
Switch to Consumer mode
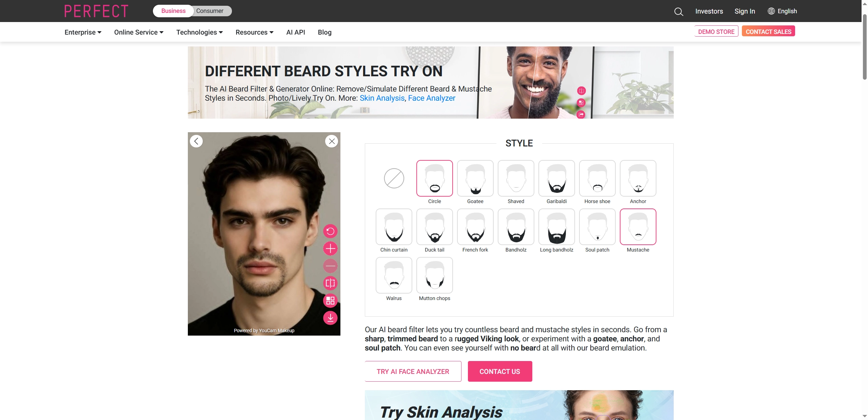click(210, 11)
